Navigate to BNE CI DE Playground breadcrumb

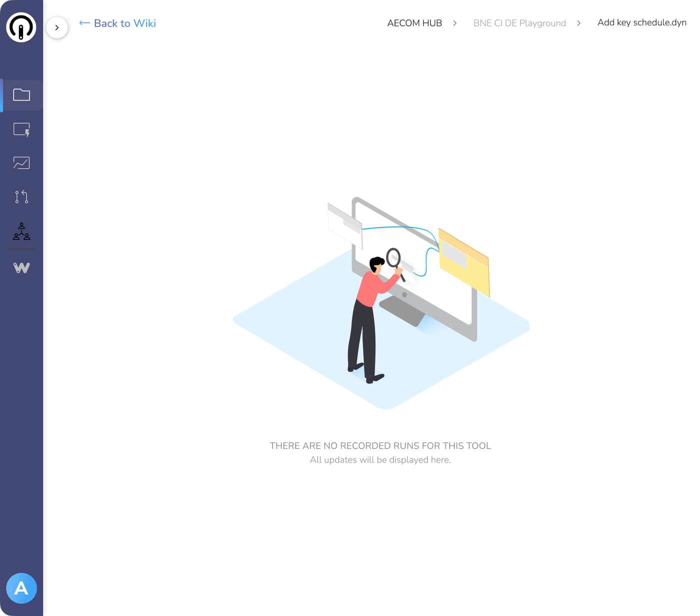519,23
